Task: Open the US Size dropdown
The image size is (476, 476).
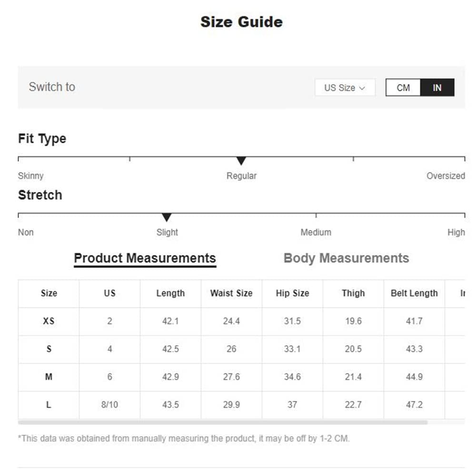Action: [345, 88]
